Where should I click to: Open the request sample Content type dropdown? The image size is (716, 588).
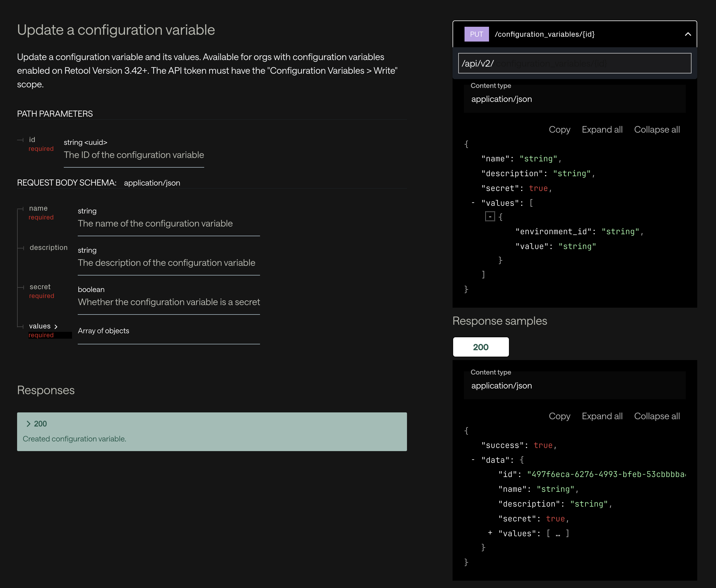tap(575, 98)
